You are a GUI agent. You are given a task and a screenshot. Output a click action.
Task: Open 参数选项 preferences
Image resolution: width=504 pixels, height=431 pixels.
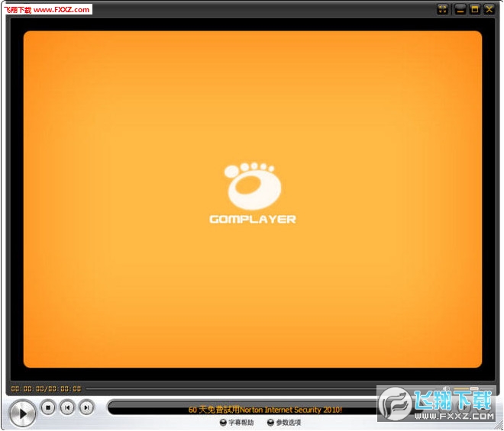pyautogui.click(x=284, y=423)
